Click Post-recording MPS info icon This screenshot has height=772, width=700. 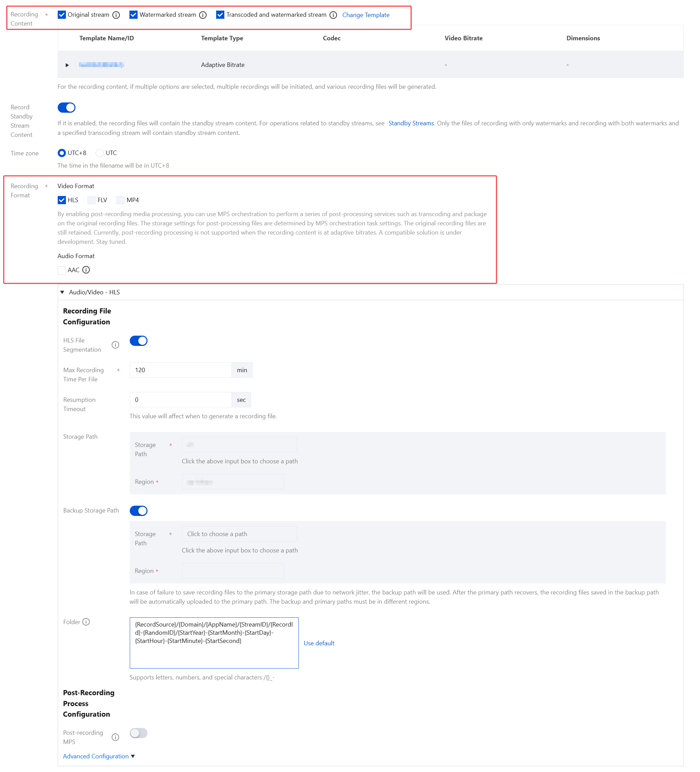(115, 737)
